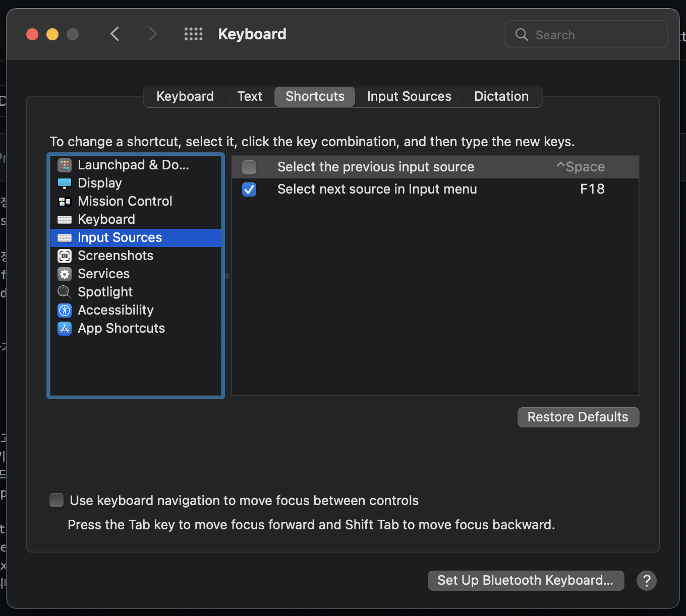The height and width of the screenshot is (616, 686).
Task: Open the Screenshots shortcuts category
Action: click(x=65, y=256)
